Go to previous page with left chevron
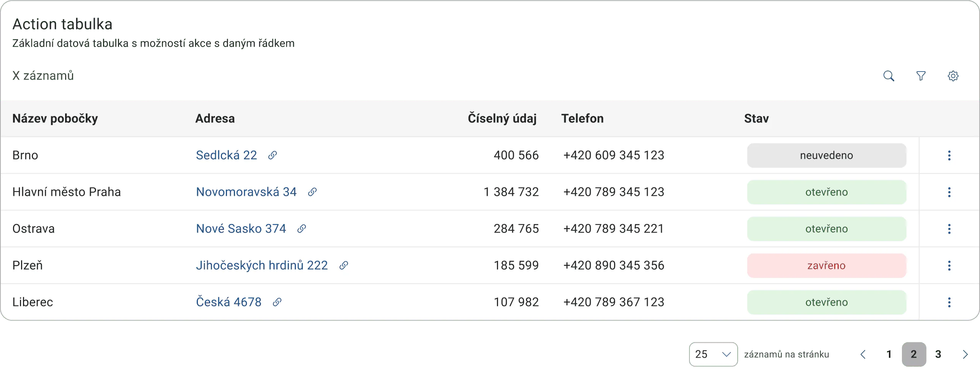 pyautogui.click(x=863, y=354)
